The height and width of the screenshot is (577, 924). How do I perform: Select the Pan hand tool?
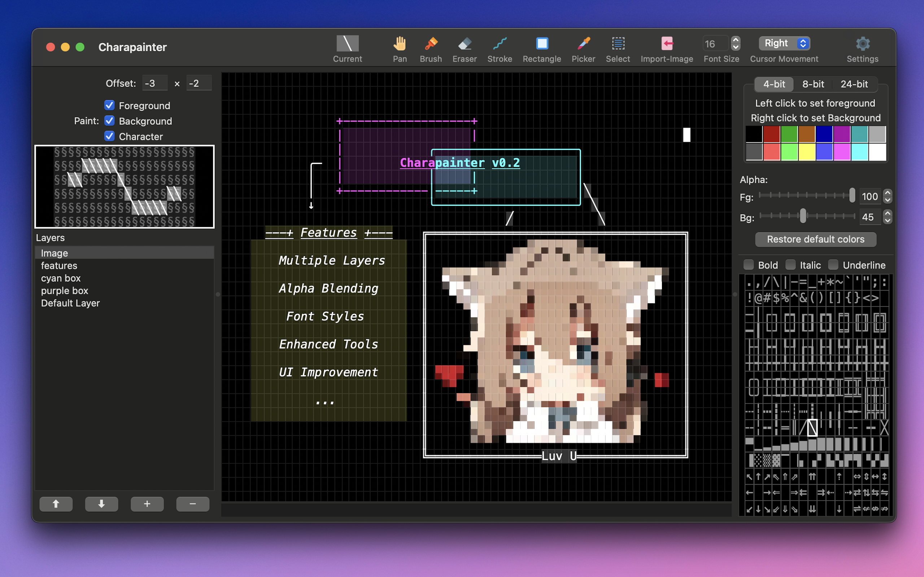(x=400, y=44)
